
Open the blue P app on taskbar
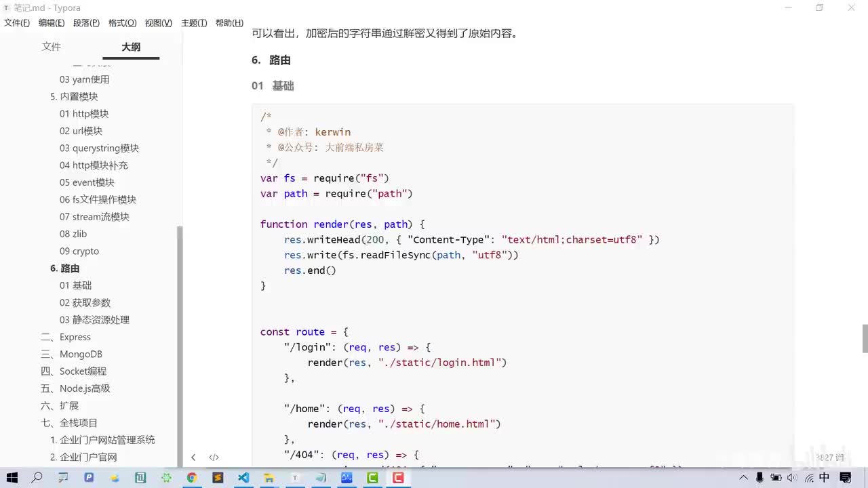[89, 477]
